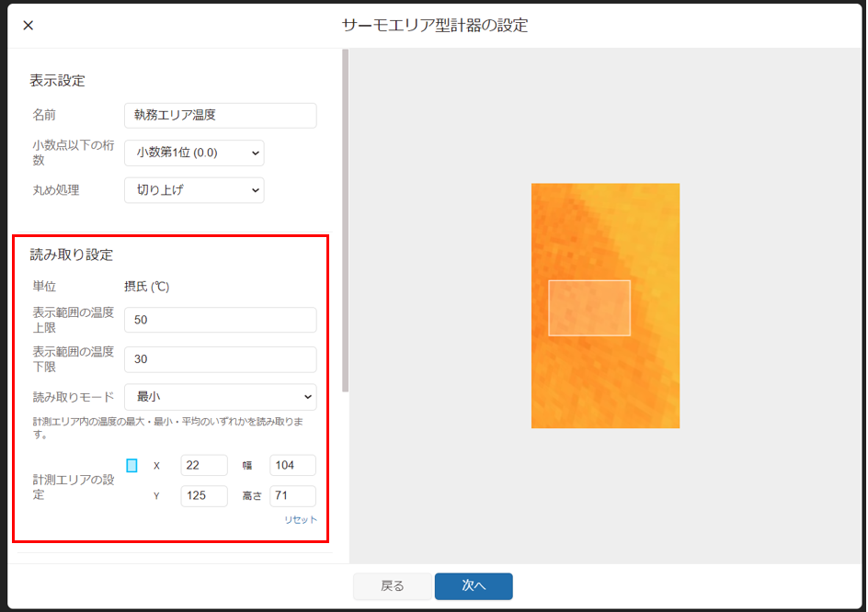Click the 計測エリアの設定 label
Viewport: 868px width, 612px height.
point(74,487)
